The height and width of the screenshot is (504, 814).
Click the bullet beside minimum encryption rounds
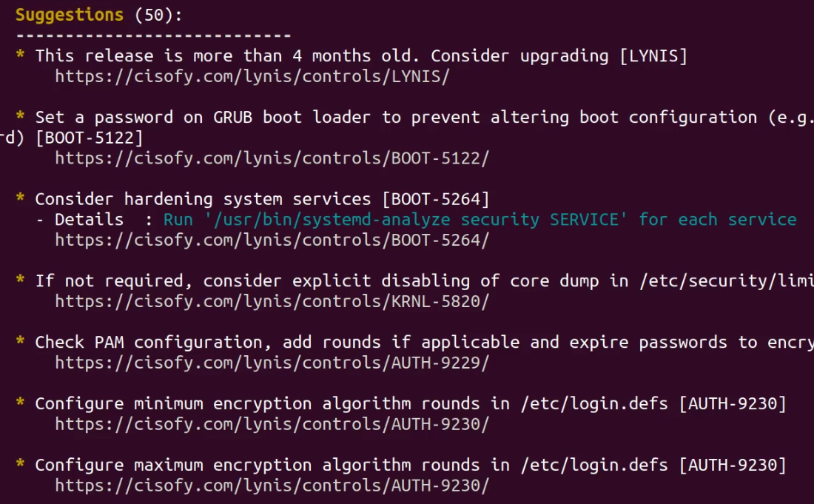tap(20, 403)
